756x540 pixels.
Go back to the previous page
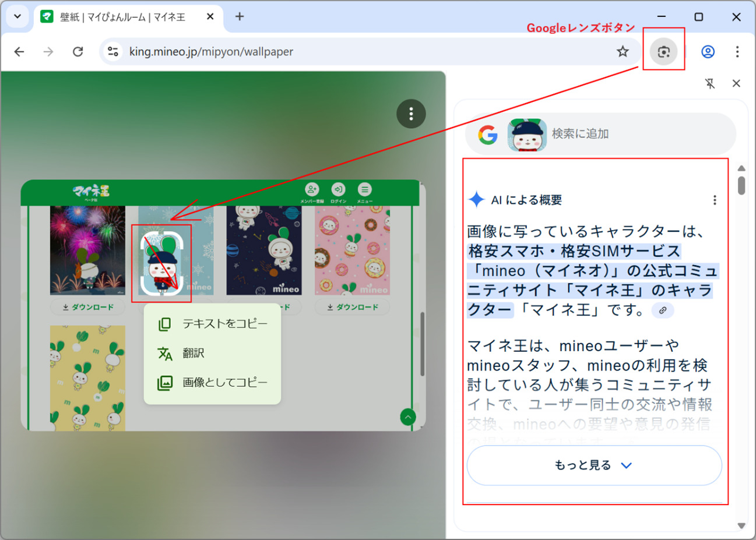(19, 52)
